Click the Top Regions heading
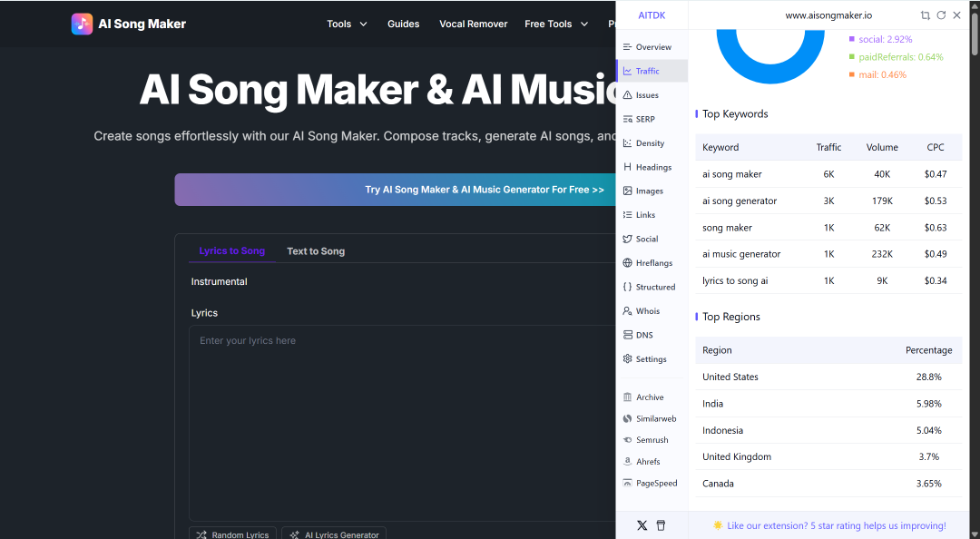 (x=731, y=317)
